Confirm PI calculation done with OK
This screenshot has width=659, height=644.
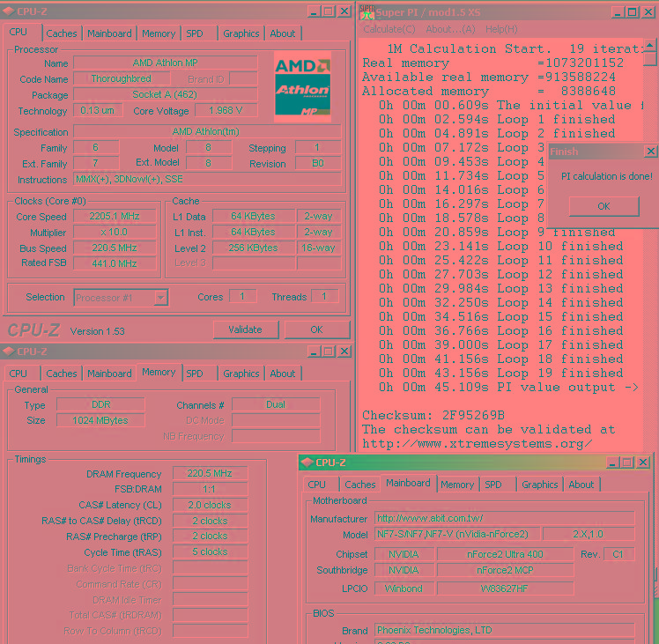coord(604,206)
